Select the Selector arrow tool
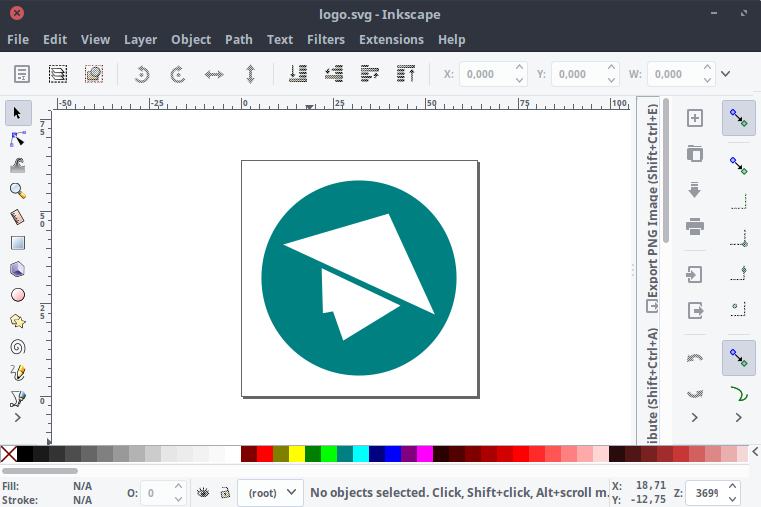The height and width of the screenshot is (507, 761). click(18, 113)
